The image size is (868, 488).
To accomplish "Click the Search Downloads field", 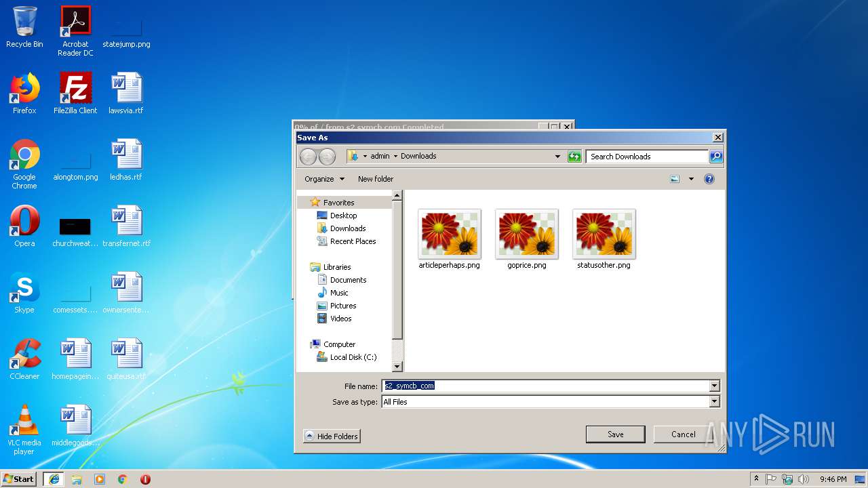I will [647, 157].
